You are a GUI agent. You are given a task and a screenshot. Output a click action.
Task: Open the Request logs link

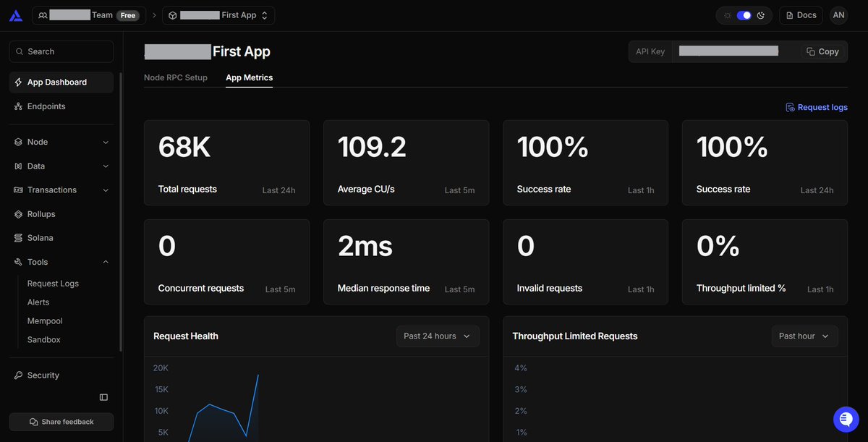pyautogui.click(x=817, y=107)
